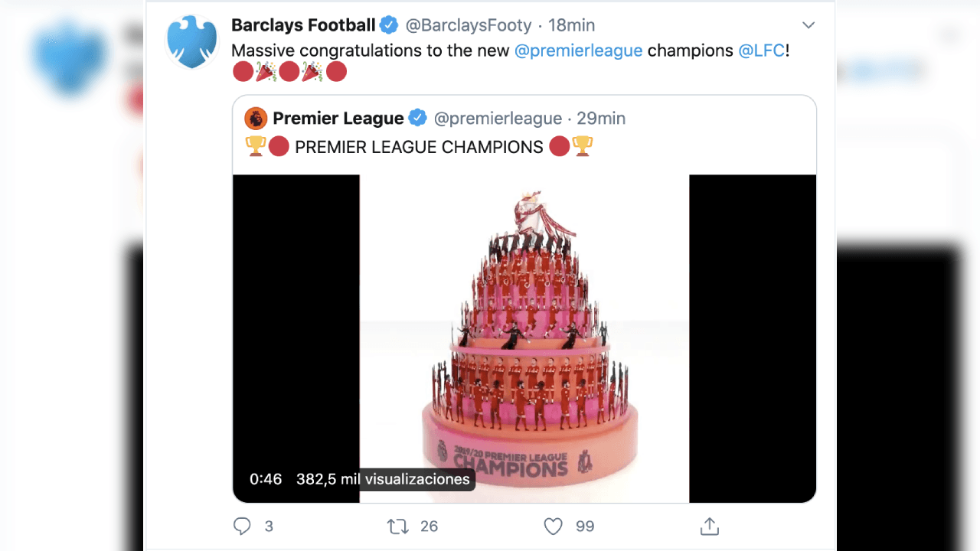Click the 0:46 video duration indicator
Image resolution: width=980 pixels, height=551 pixels.
pyautogui.click(x=264, y=479)
